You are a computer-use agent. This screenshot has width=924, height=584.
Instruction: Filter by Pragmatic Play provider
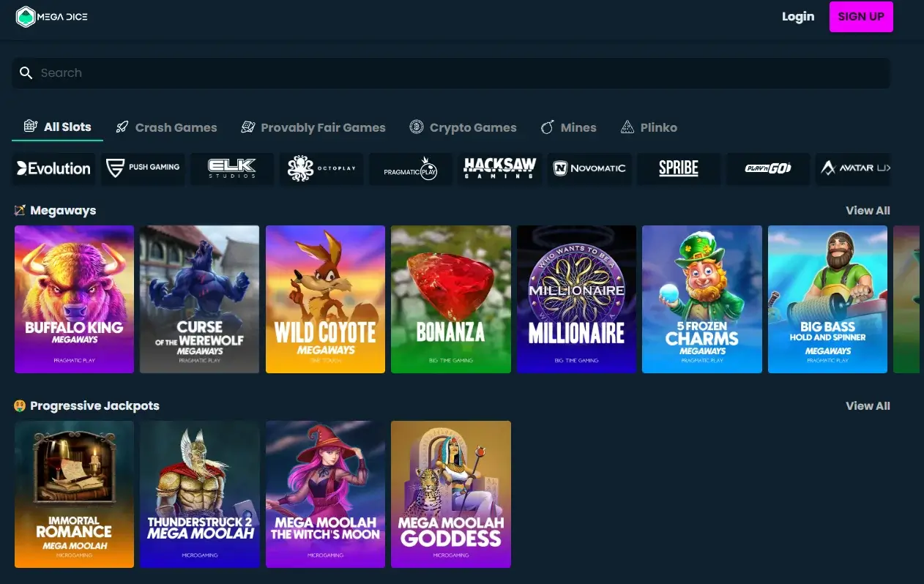pyautogui.click(x=411, y=168)
